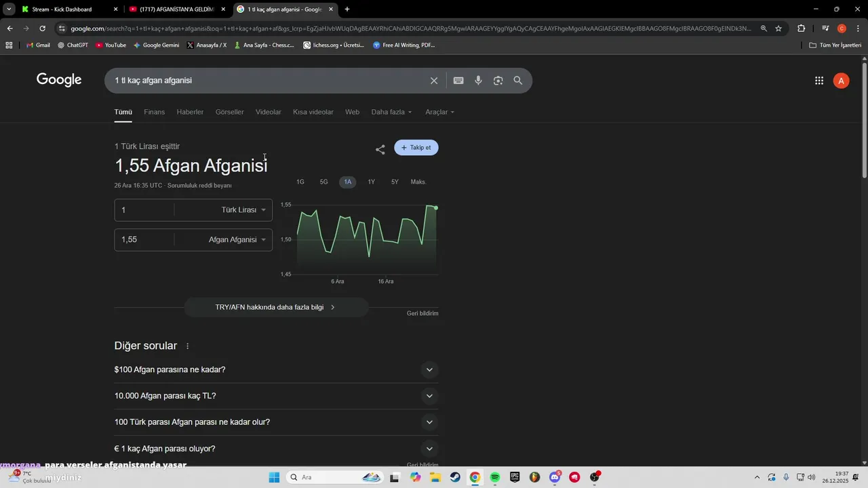Bookmark this page with the star
The image size is (868, 488).
[778, 28]
